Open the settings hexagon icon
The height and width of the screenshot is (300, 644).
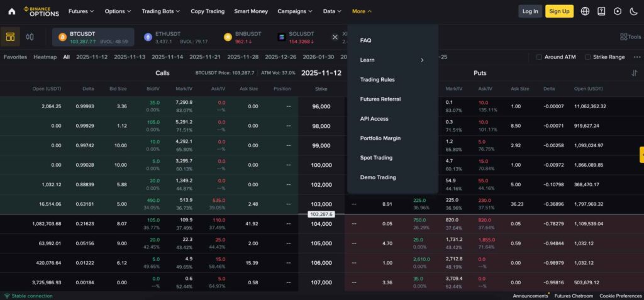click(x=618, y=11)
